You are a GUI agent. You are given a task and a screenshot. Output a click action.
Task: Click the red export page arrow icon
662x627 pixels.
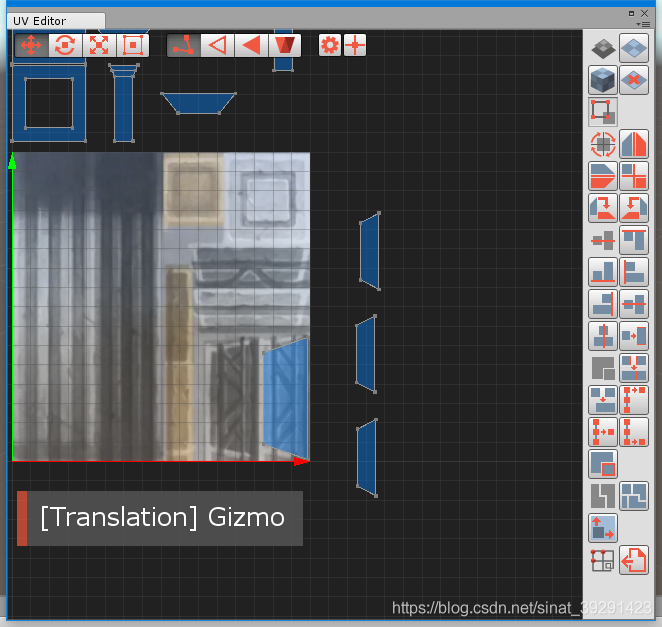coord(634,560)
